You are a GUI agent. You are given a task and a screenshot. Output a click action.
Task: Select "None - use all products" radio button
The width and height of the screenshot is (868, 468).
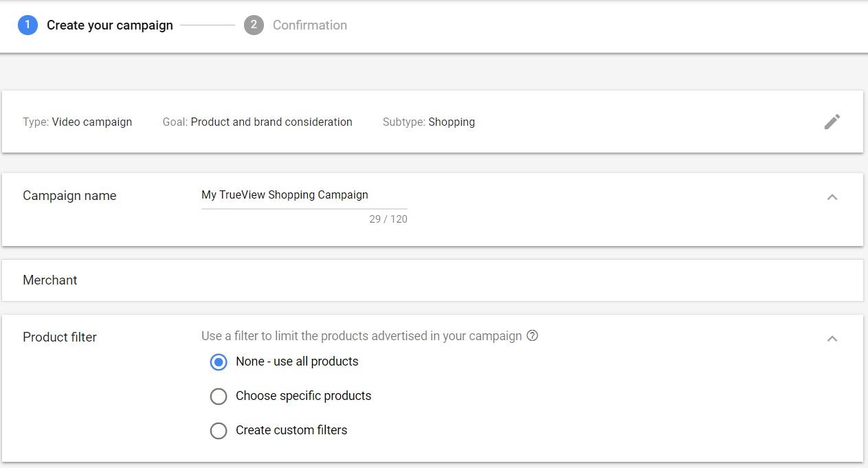[x=219, y=361]
